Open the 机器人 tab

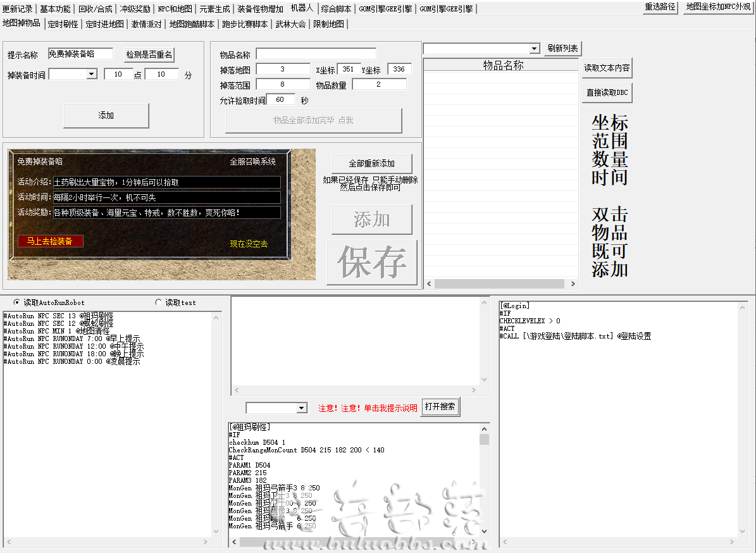(302, 8)
